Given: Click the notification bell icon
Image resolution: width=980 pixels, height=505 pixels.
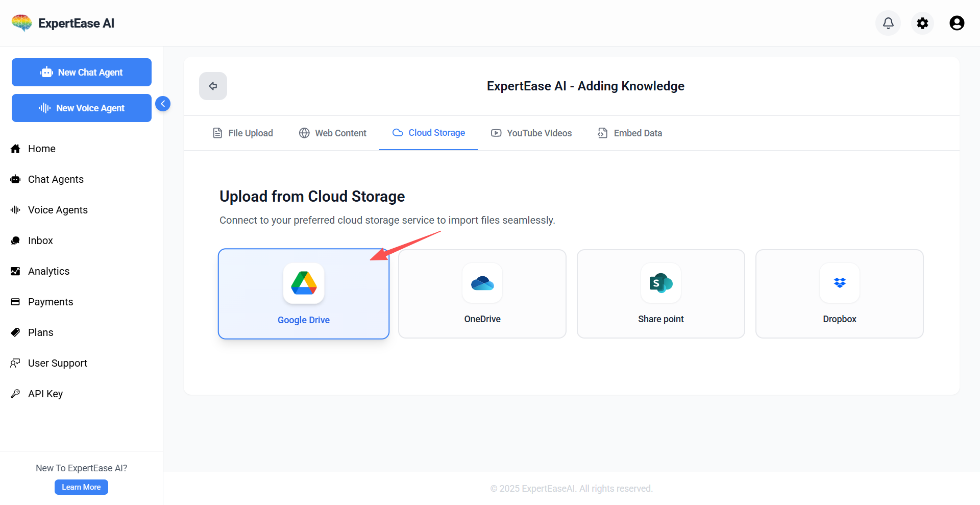Looking at the screenshot, I should [888, 23].
